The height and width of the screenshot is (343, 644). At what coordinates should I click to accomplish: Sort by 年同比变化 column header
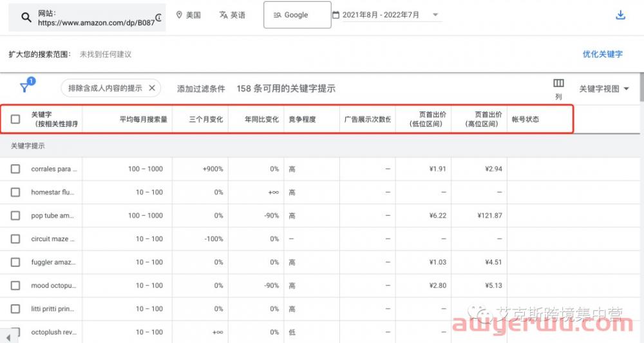(x=261, y=119)
